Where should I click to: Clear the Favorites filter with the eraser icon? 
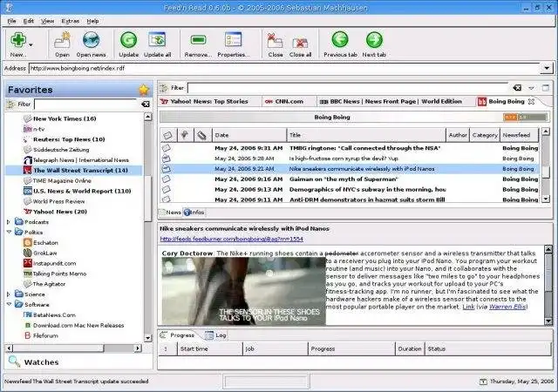146,105
